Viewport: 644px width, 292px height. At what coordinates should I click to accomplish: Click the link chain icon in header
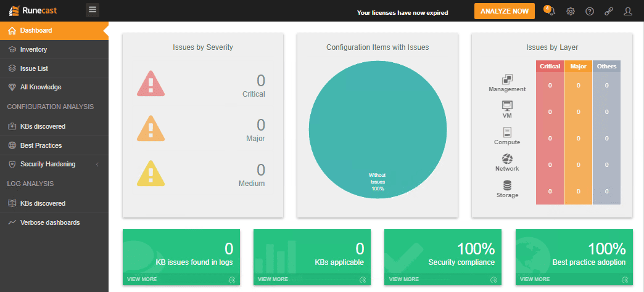609,11
